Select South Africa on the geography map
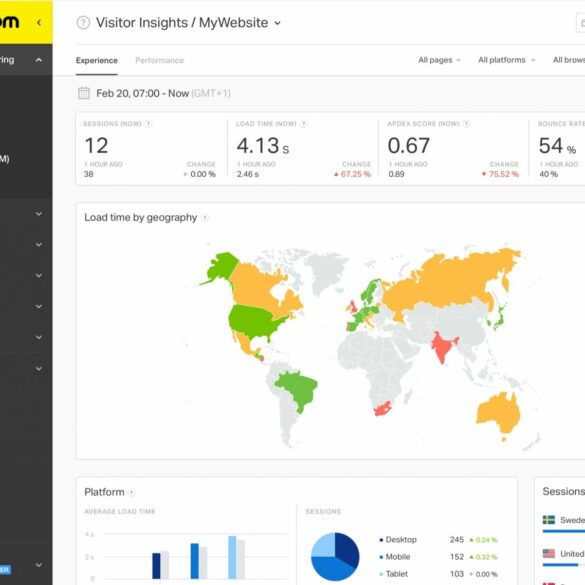 coord(382,409)
